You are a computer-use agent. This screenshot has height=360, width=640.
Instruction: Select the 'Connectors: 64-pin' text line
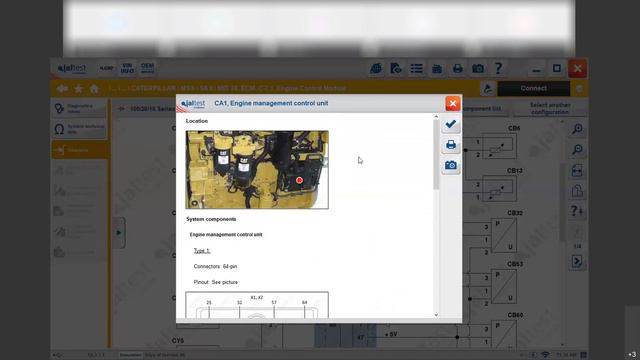point(215,266)
